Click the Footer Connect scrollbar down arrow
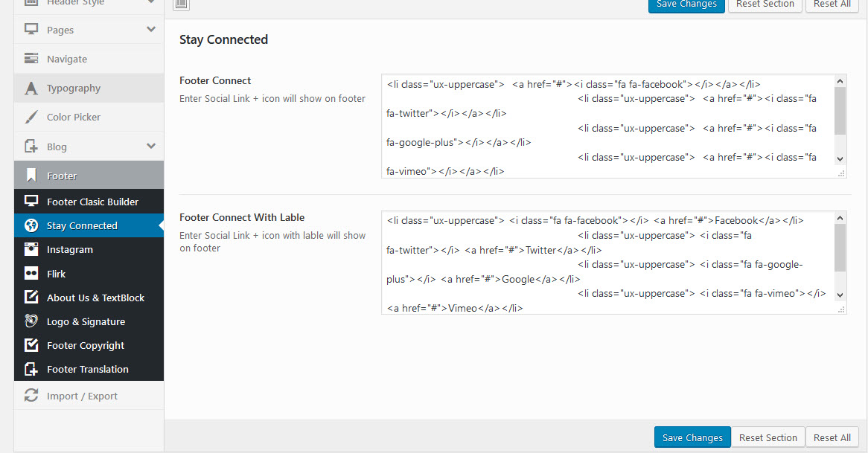Viewport: 868px width, 453px height. click(x=840, y=158)
